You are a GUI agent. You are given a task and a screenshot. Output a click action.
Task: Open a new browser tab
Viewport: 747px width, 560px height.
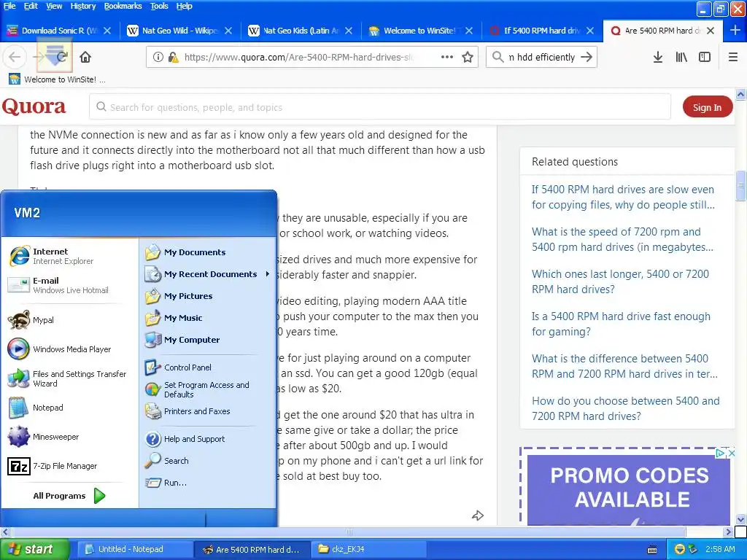tap(735, 31)
